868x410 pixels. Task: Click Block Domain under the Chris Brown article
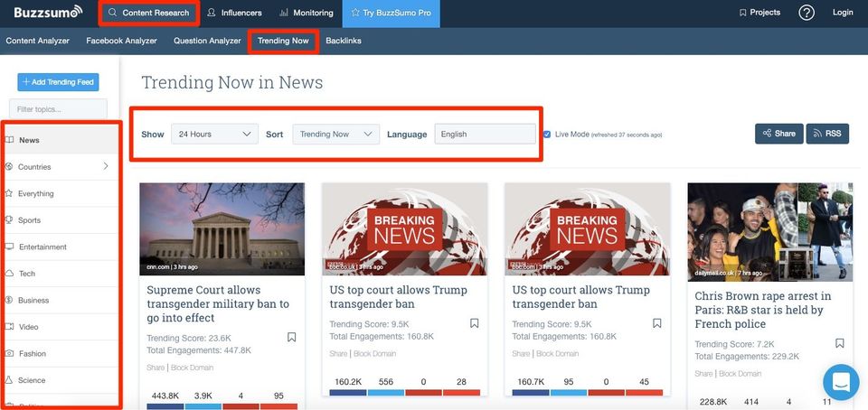tap(741, 374)
